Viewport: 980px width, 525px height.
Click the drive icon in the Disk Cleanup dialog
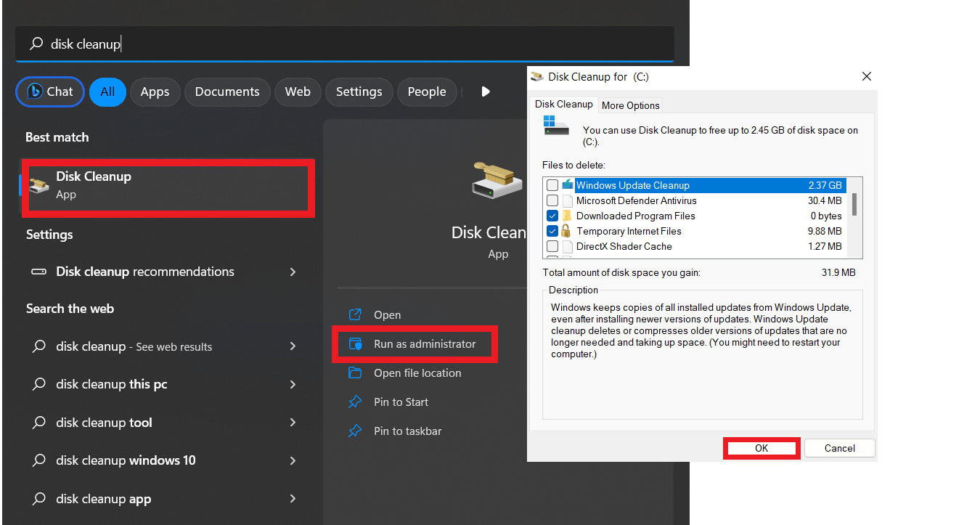557,125
